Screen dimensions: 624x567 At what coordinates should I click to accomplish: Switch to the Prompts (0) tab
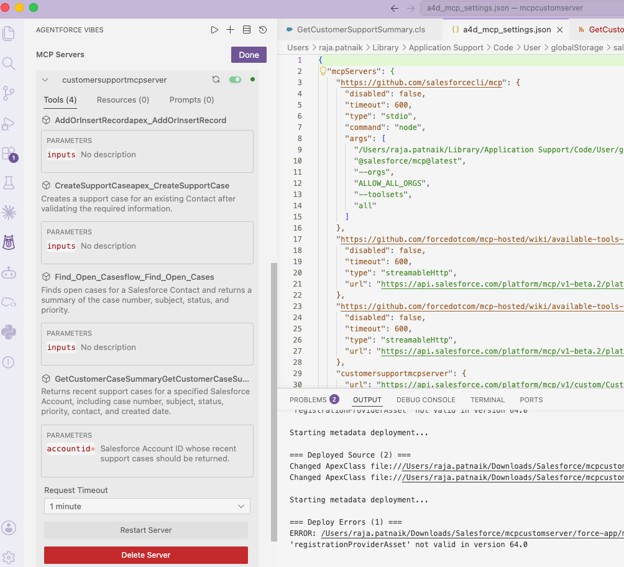[x=191, y=100]
